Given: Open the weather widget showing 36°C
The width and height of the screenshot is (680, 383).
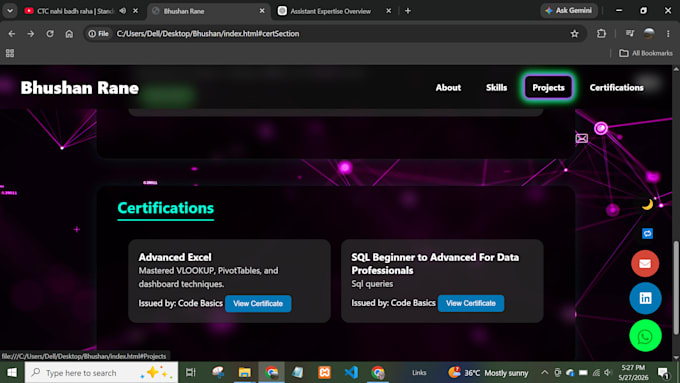Looking at the screenshot, I should (488, 373).
